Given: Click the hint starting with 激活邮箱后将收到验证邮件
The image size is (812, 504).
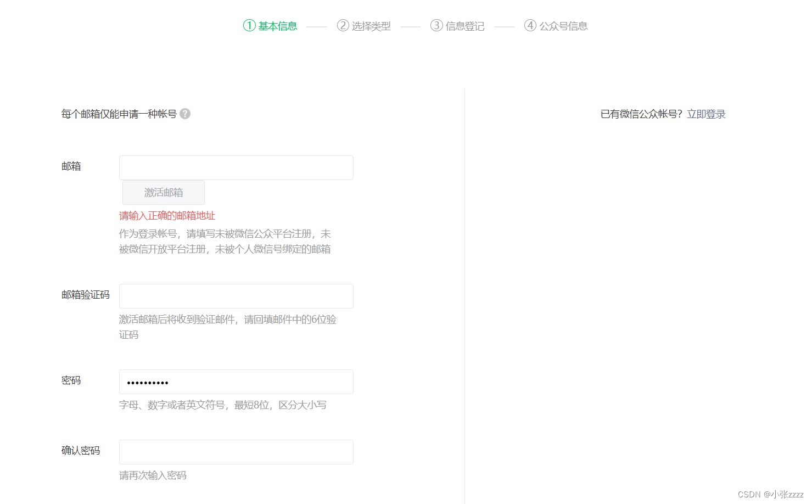Looking at the screenshot, I should [x=228, y=327].
